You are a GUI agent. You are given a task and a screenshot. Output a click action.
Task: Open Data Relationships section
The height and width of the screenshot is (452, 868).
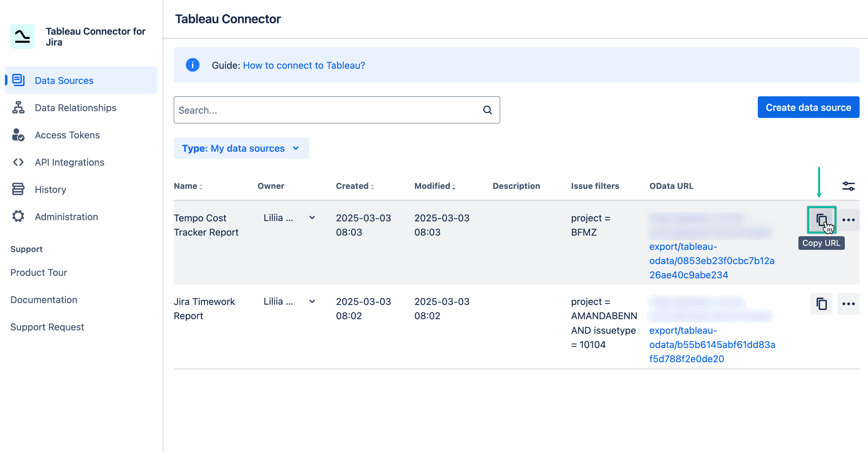pos(75,107)
